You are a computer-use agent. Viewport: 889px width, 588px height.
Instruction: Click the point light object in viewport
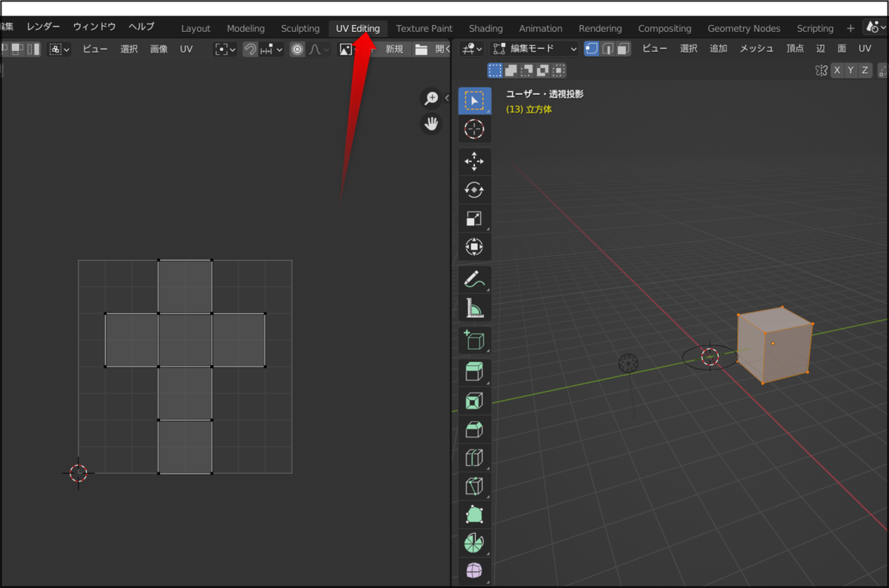click(628, 363)
